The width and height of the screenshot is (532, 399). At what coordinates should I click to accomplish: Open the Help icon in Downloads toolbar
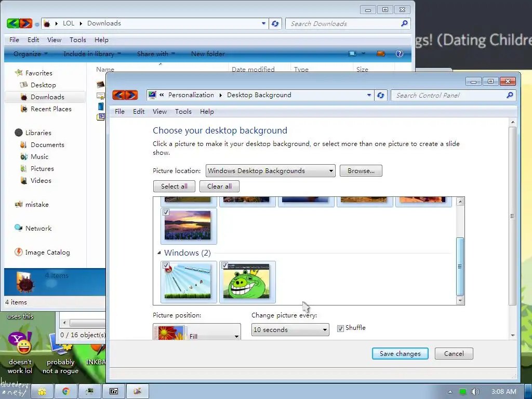tap(400, 54)
